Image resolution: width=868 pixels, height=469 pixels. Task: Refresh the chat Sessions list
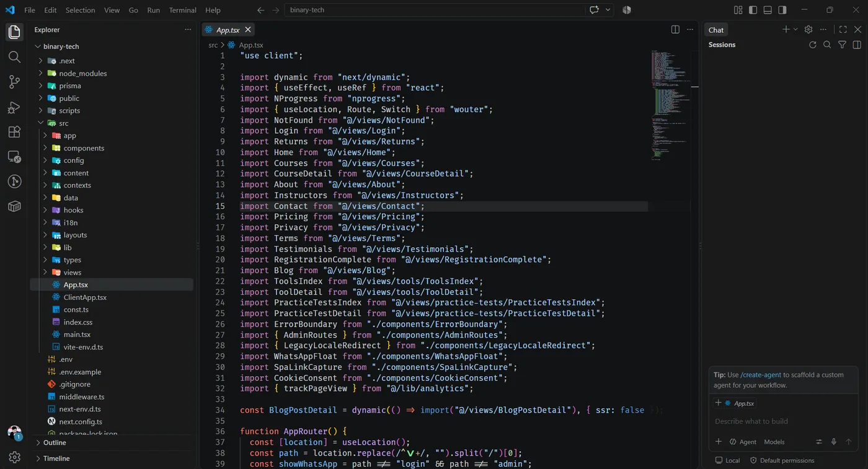[x=813, y=45]
